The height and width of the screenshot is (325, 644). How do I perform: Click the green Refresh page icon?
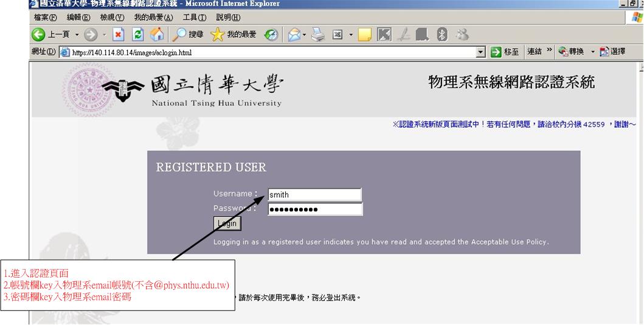138,35
